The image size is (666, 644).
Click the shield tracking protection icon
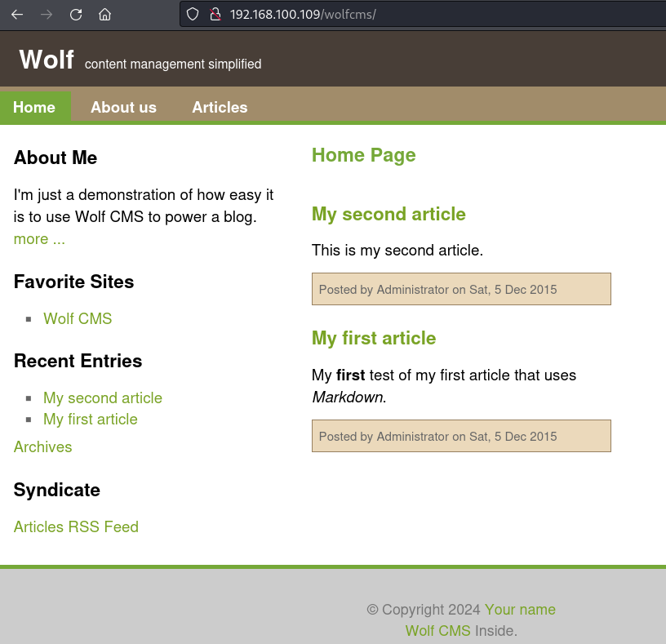[x=193, y=14]
